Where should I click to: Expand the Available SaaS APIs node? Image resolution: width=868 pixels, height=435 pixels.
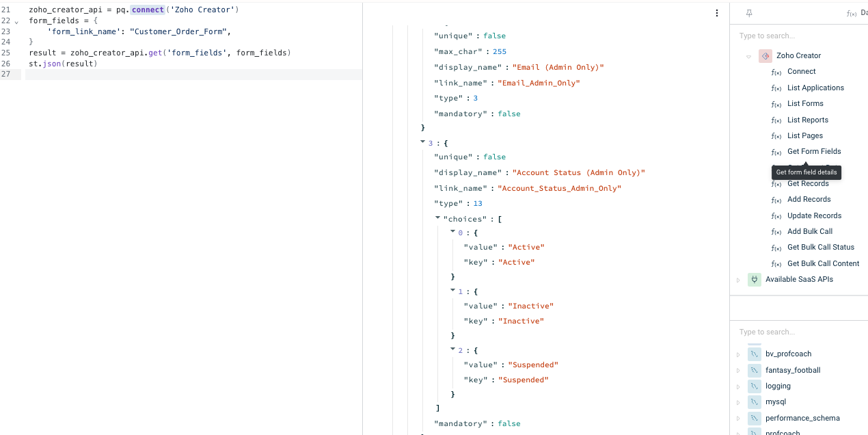point(738,280)
